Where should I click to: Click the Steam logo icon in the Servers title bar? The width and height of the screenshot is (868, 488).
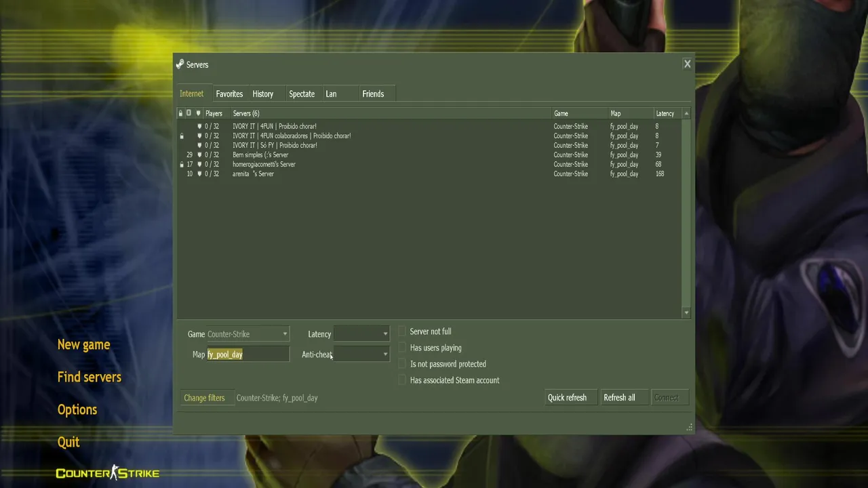coord(180,64)
